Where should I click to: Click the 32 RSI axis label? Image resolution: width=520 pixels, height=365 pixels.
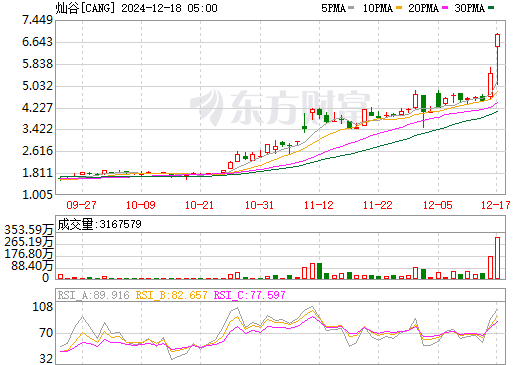point(46,359)
